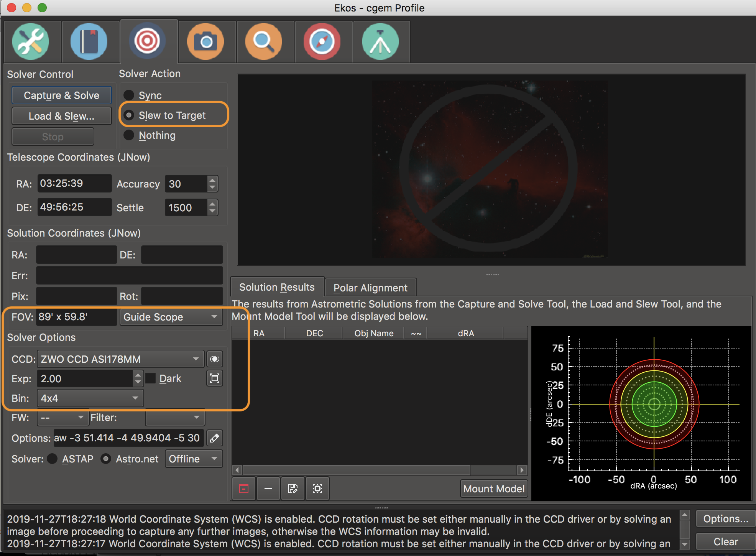
Task: Click the Capture & Solve button
Action: tap(61, 95)
